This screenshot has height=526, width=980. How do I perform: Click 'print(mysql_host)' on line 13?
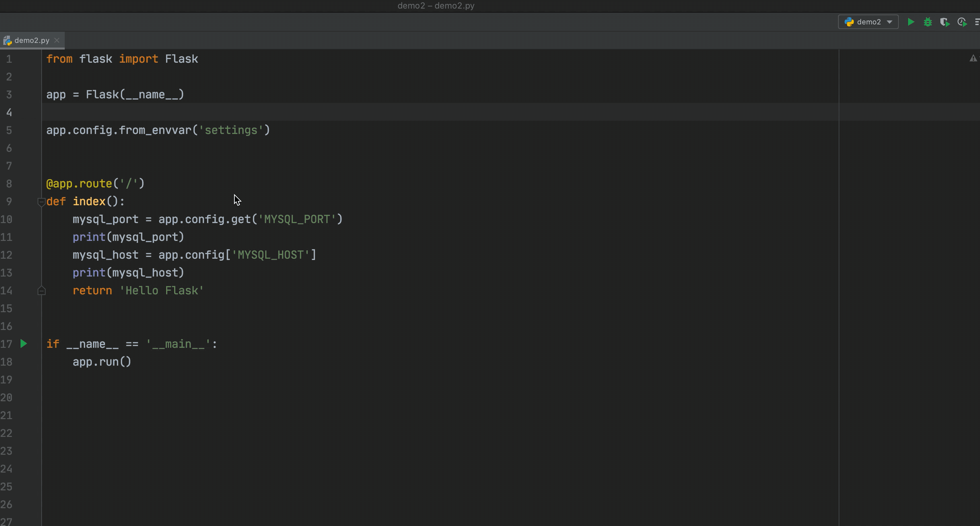[x=128, y=273]
